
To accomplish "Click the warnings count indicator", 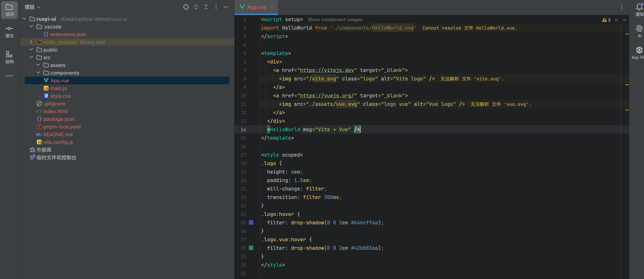I will [606, 20].
